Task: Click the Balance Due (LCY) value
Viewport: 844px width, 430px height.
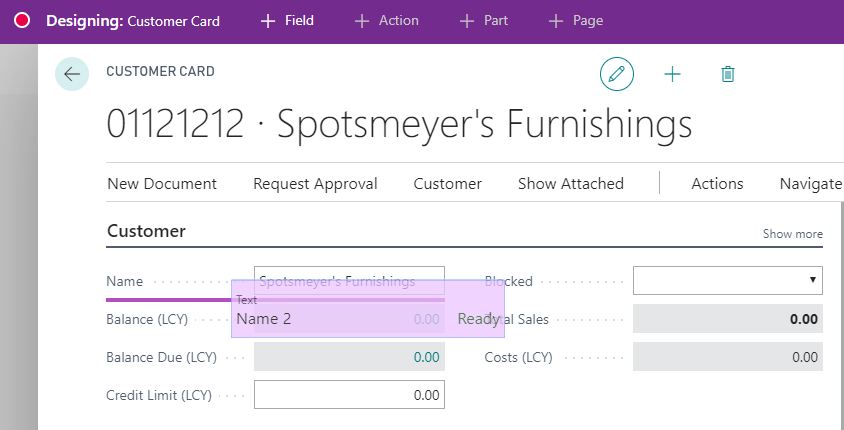Action: (x=349, y=357)
